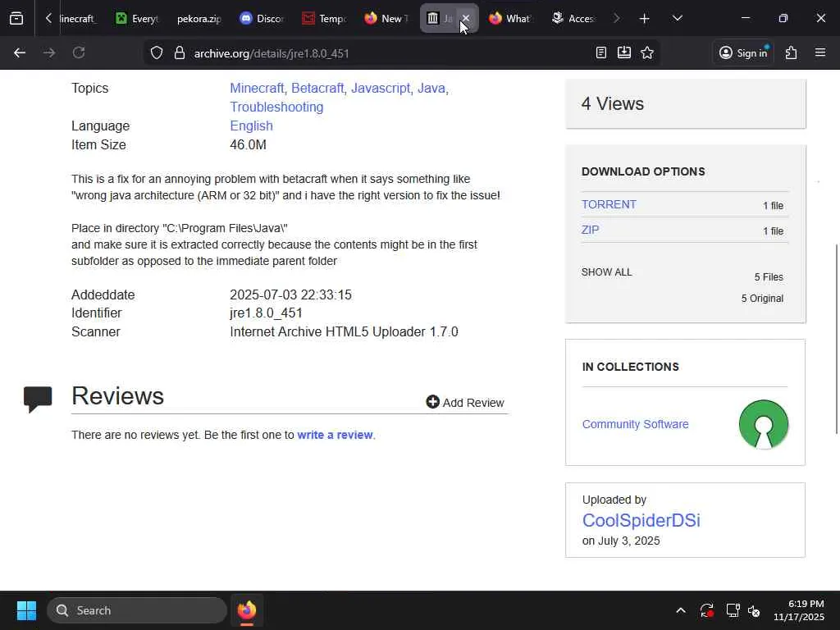Download the ZIP file link
The width and height of the screenshot is (840, 630).
pos(590,230)
